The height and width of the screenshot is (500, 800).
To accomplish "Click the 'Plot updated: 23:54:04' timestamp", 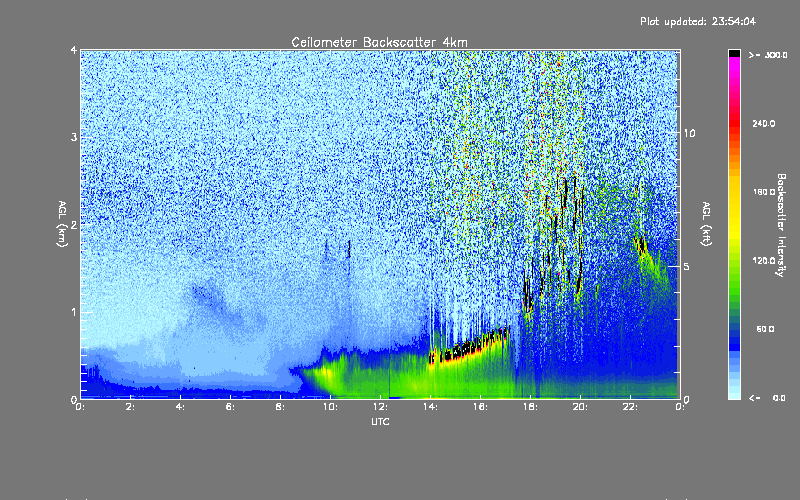I will tap(698, 21).
